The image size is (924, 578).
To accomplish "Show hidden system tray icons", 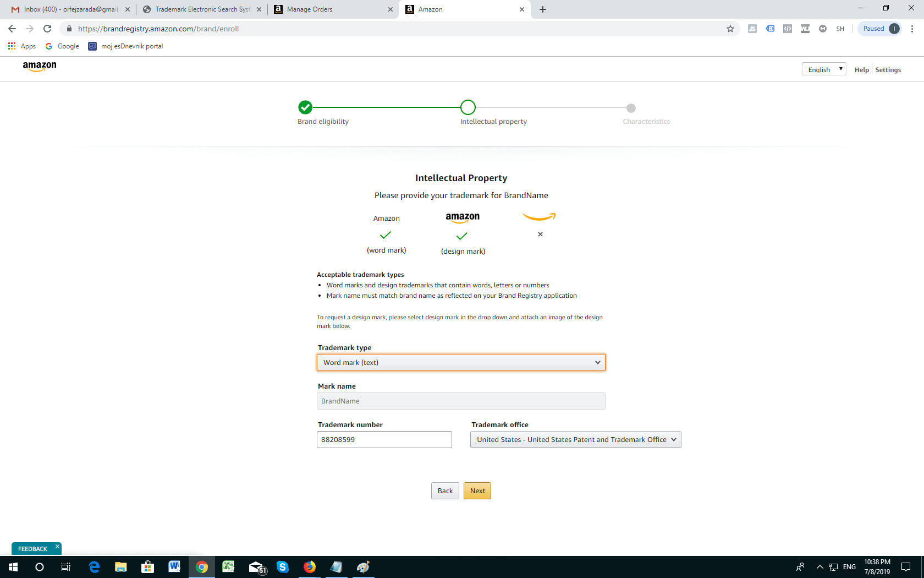I will (x=820, y=567).
